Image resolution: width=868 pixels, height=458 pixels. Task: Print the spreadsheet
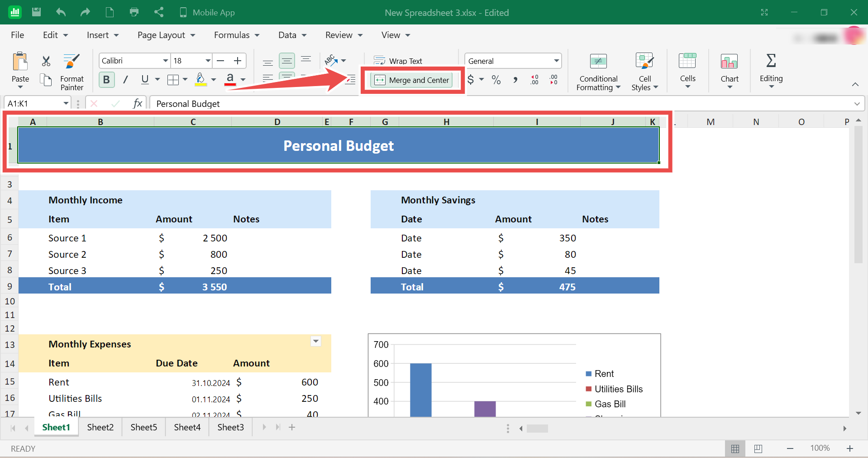pyautogui.click(x=134, y=12)
